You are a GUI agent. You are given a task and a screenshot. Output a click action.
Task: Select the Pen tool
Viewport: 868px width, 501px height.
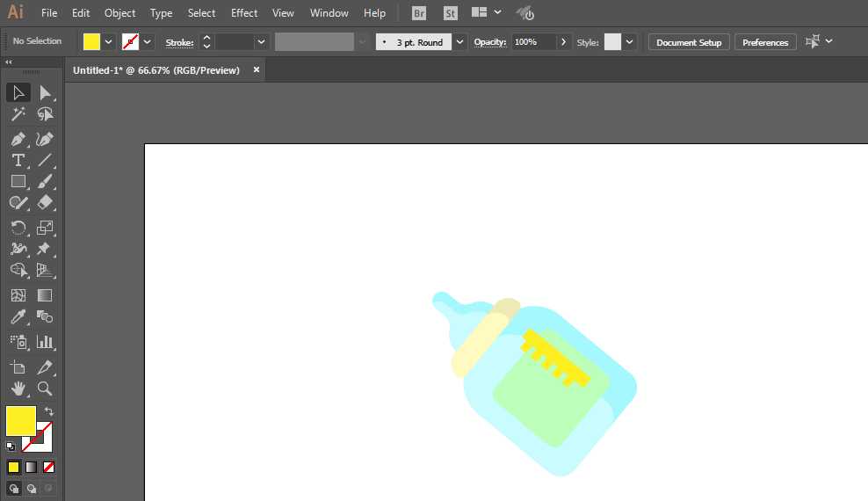click(18, 139)
